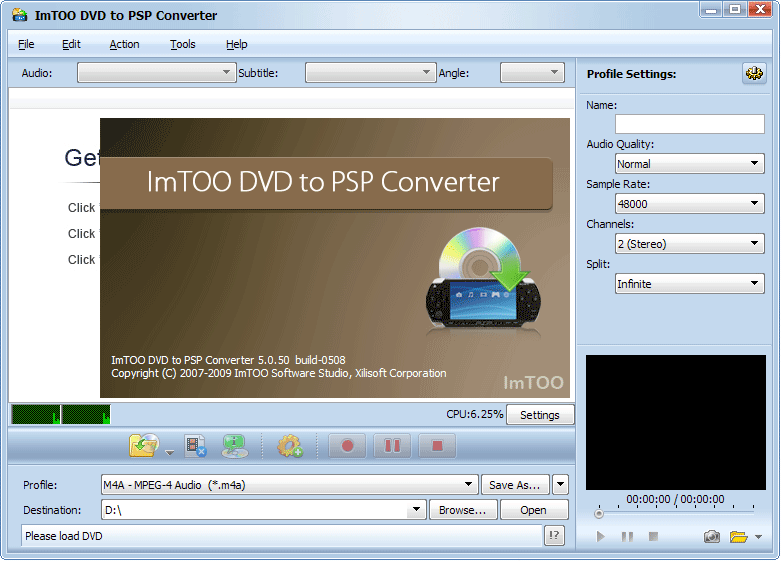781x561 pixels.
Task: Minimize the converter window
Action: tap(711, 9)
